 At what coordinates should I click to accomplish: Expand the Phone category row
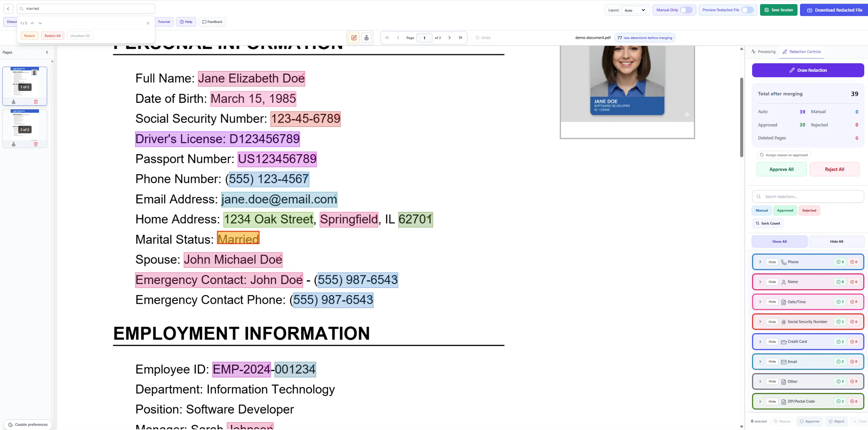(x=760, y=262)
